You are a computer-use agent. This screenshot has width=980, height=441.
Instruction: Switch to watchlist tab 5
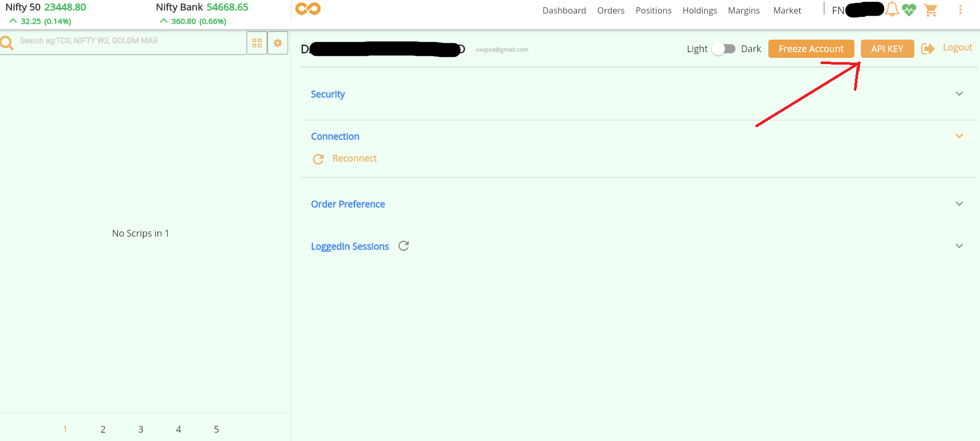click(216, 430)
